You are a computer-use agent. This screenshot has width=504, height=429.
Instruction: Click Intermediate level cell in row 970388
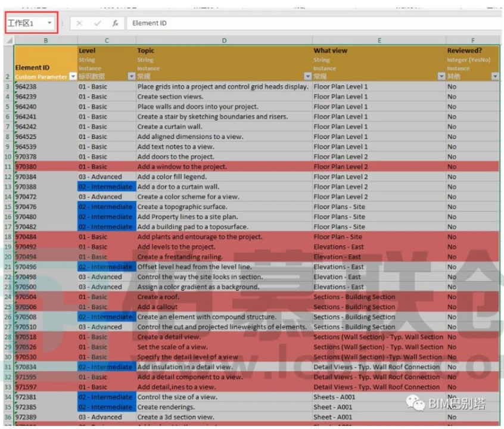coord(107,187)
